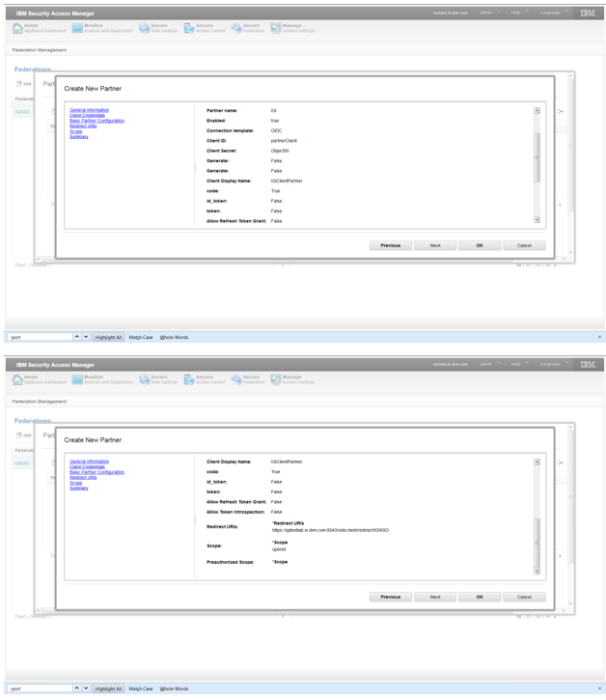Viewport: 606px width, 700px height.
Task: Click Previous button in top Create New Partner dialog
Action: click(391, 245)
